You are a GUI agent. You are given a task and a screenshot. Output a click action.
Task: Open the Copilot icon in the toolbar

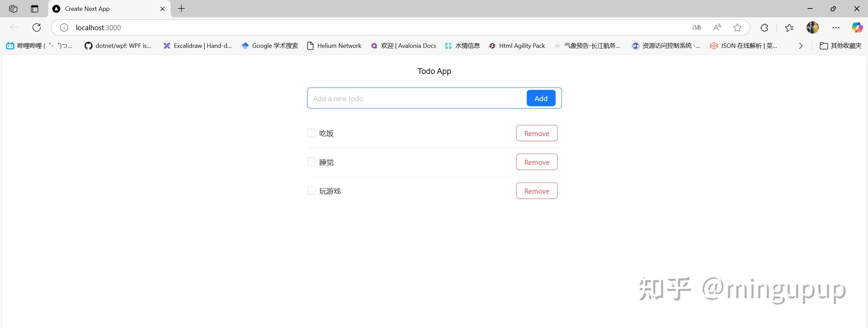click(x=857, y=27)
